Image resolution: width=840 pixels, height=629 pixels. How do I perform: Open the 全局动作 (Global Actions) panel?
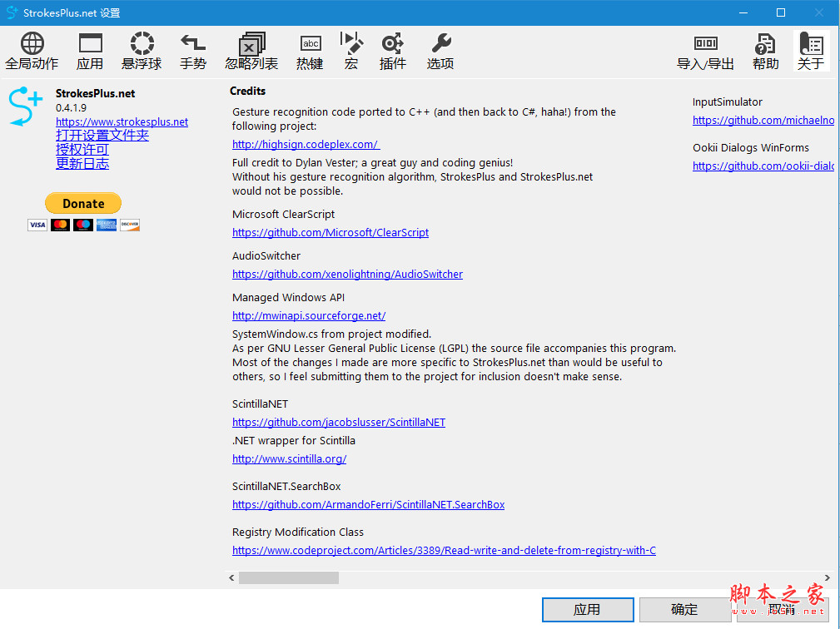[32, 50]
